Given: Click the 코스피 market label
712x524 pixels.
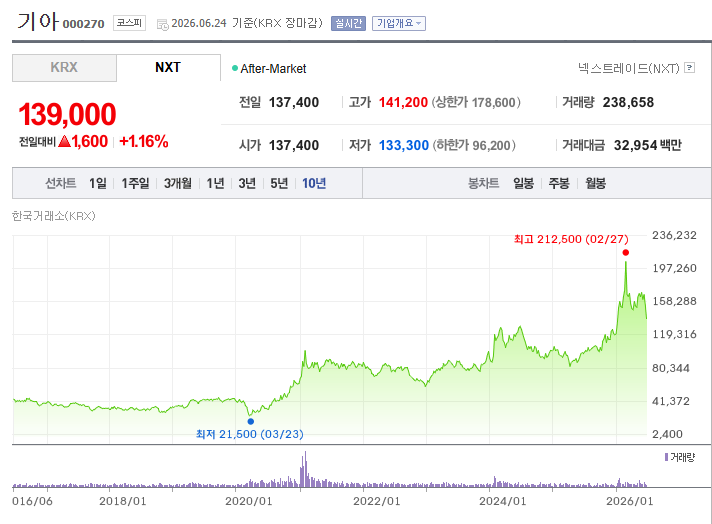Looking at the screenshot, I should click(x=129, y=23).
